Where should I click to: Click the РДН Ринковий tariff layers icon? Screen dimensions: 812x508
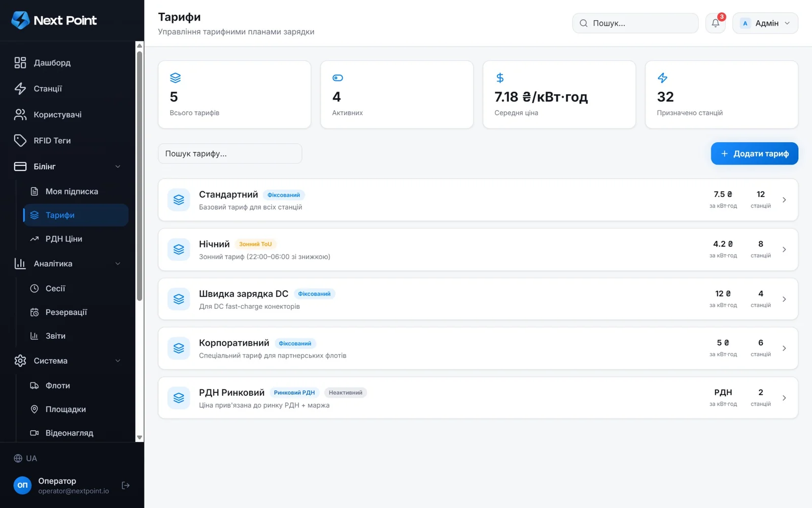pos(179,398)
